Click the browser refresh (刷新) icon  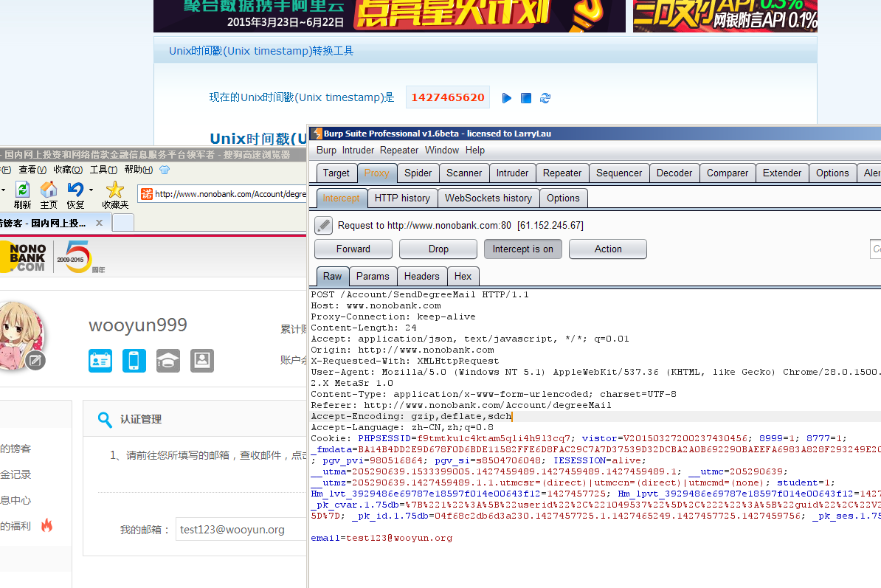[22, 190]
